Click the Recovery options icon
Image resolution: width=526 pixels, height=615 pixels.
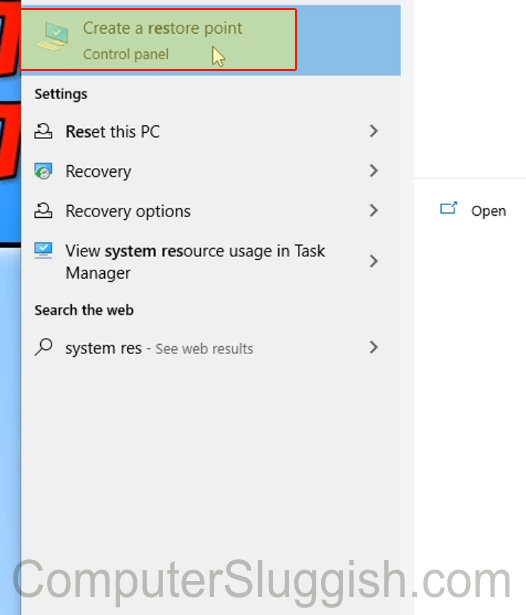43,211
